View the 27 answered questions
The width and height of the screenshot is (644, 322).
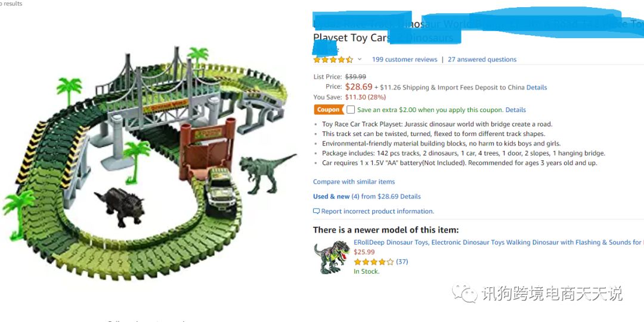(482, 60)
